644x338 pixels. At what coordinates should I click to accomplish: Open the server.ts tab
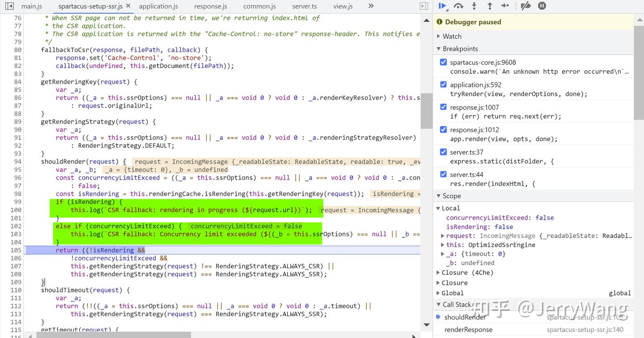point(305,6)
